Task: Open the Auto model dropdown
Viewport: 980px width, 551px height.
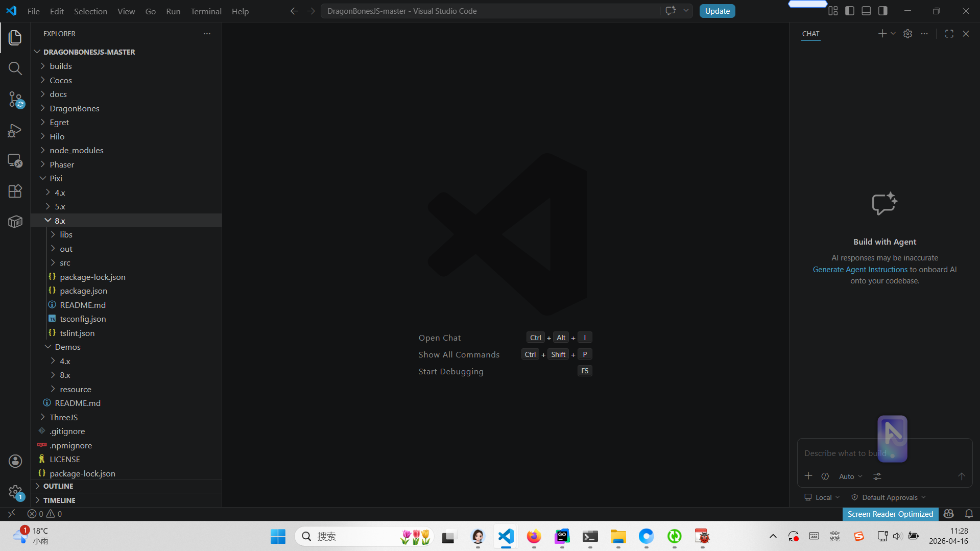Action: 850,476
